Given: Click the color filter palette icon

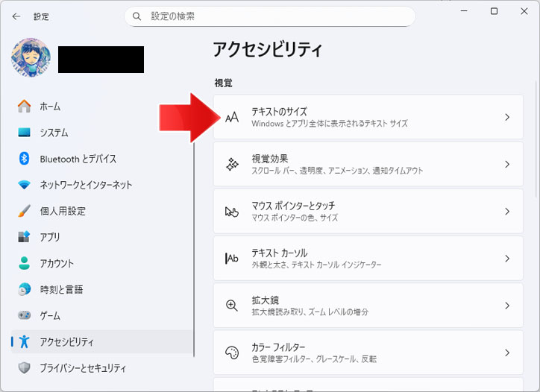Looking at the screenshot, I should click(x=232, y=353).
